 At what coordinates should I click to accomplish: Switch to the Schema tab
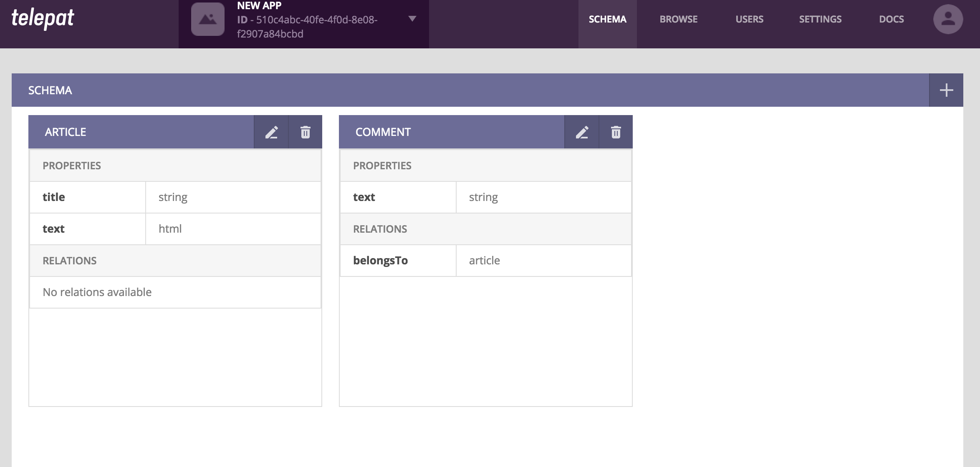(607, 19)
